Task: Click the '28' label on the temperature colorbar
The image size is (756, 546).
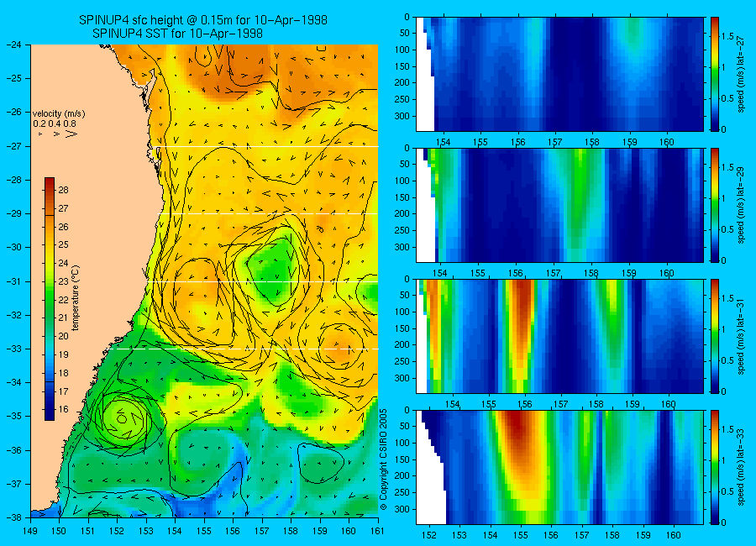Action: (63, 190)
